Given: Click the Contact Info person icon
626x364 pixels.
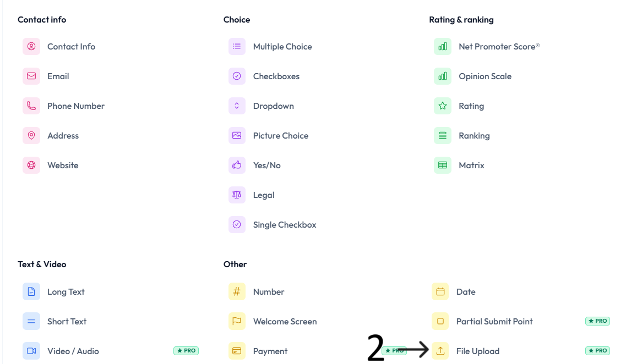Looking at the screenshot, I should 31,47.
